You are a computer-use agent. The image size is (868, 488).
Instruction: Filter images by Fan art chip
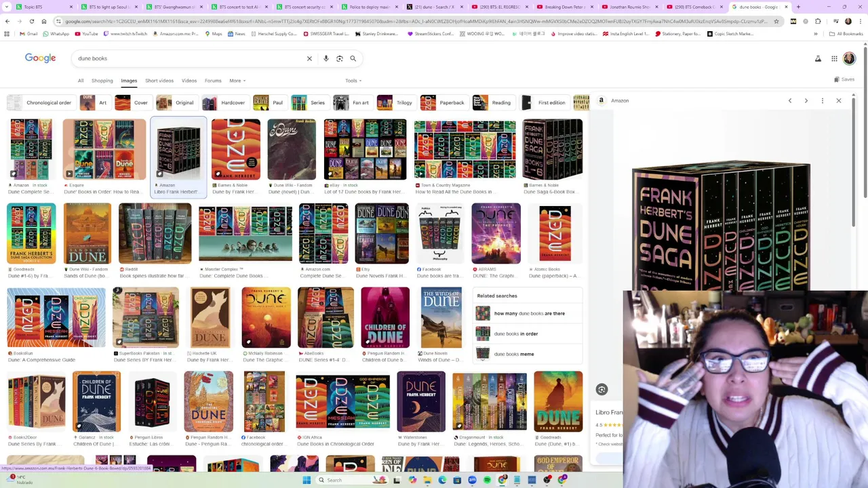click(x=352, y=103)
